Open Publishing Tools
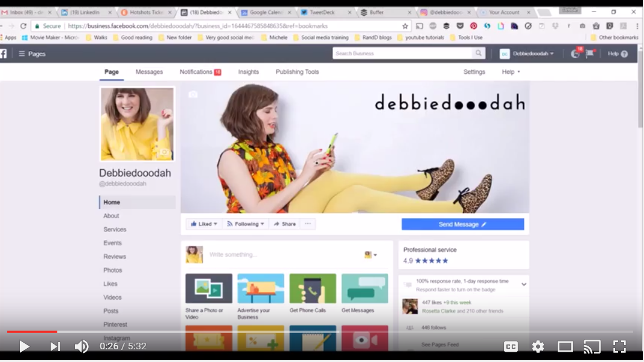This screenshot has width=644, height=362. click(x=297, y=71)
